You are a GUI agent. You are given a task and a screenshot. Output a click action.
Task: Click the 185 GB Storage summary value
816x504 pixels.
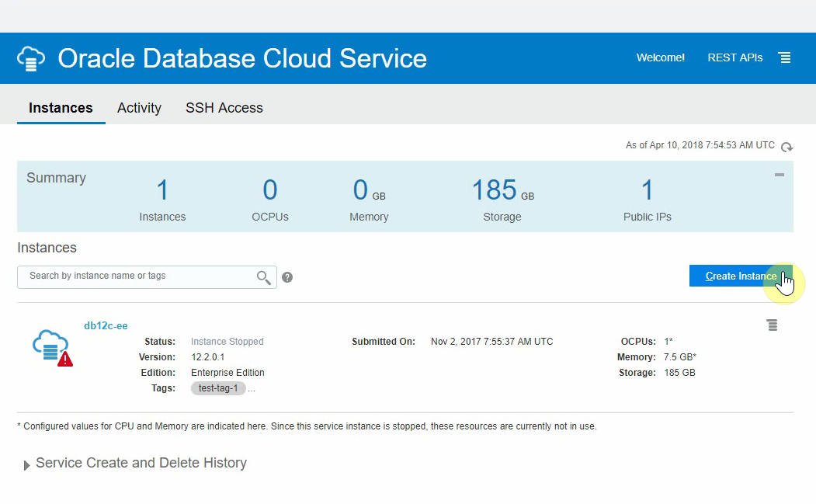pos(502,190)
